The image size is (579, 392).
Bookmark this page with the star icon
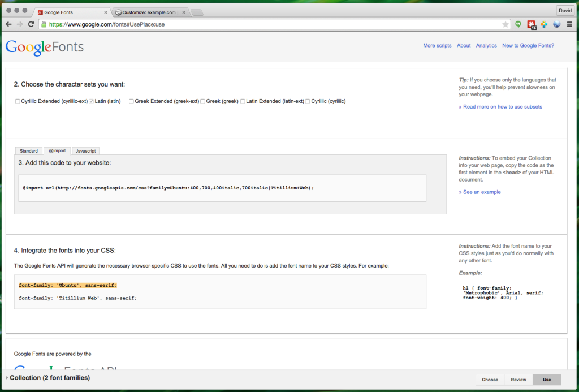pos(505,24)
